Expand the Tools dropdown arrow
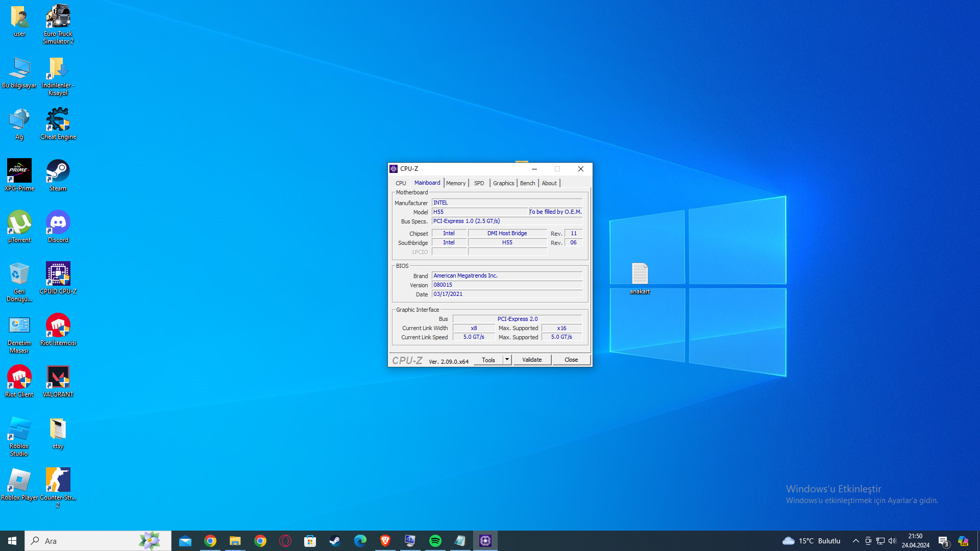This screenshot has width=980, height=551. 507,360
